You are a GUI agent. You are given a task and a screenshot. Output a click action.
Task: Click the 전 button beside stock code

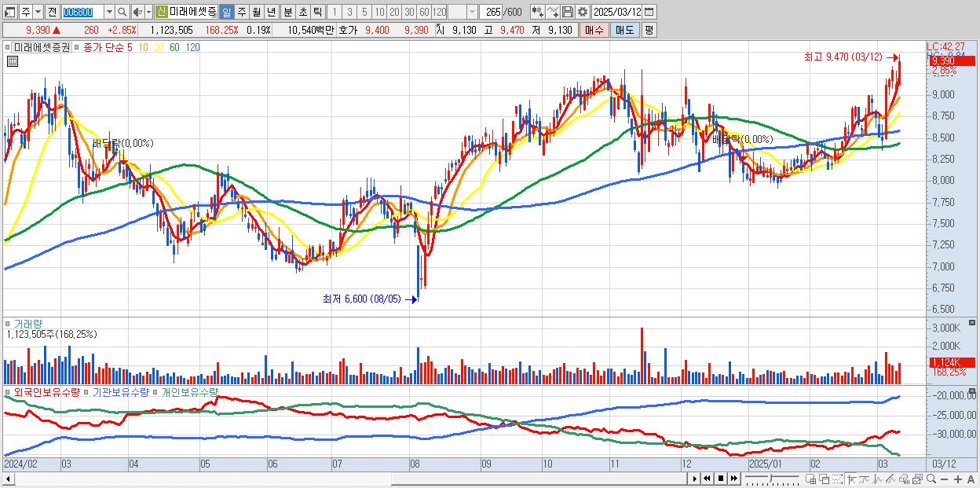click(52, 12)
